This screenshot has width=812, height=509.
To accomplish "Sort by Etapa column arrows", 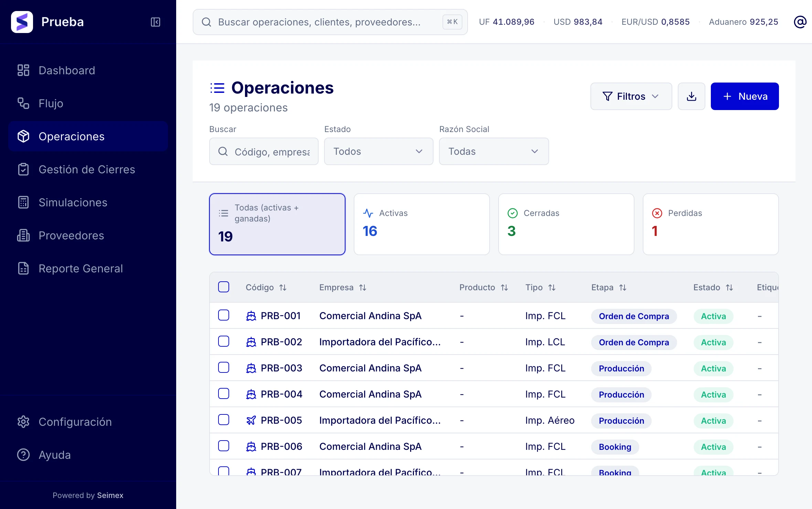I will click(x=623, y=288).
